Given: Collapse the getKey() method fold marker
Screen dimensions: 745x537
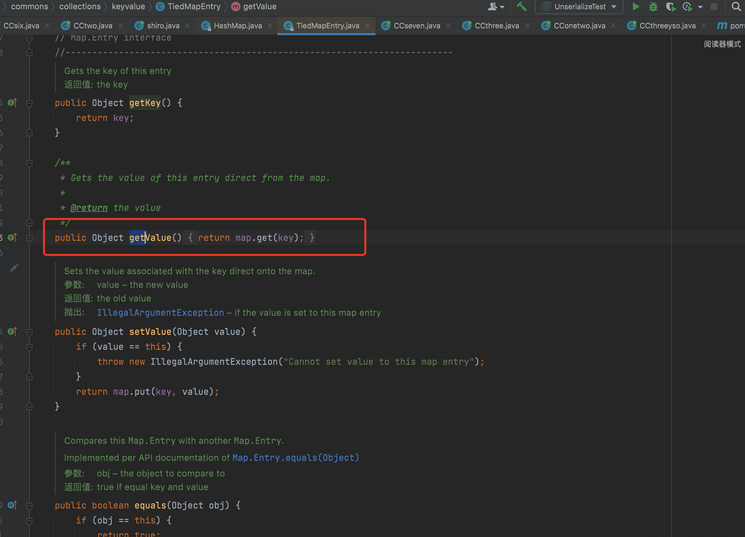Looking at the screenshot, I should pyautogui.click(x=29, y=103).
